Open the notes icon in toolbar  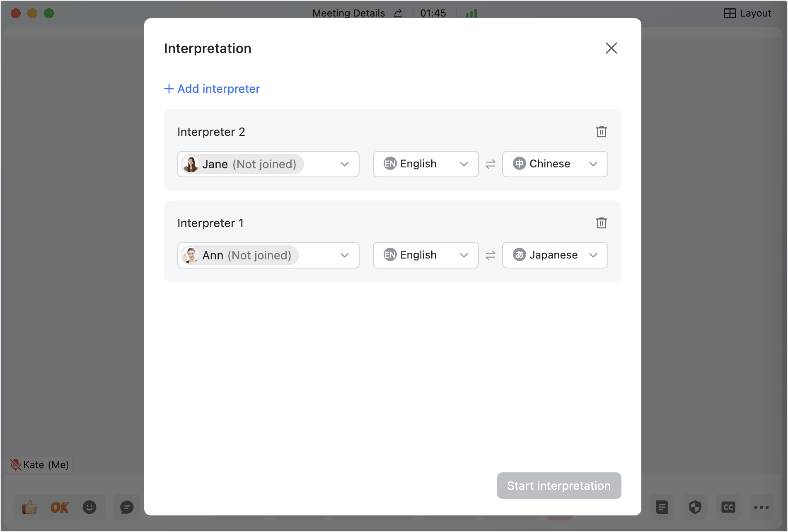662,507
